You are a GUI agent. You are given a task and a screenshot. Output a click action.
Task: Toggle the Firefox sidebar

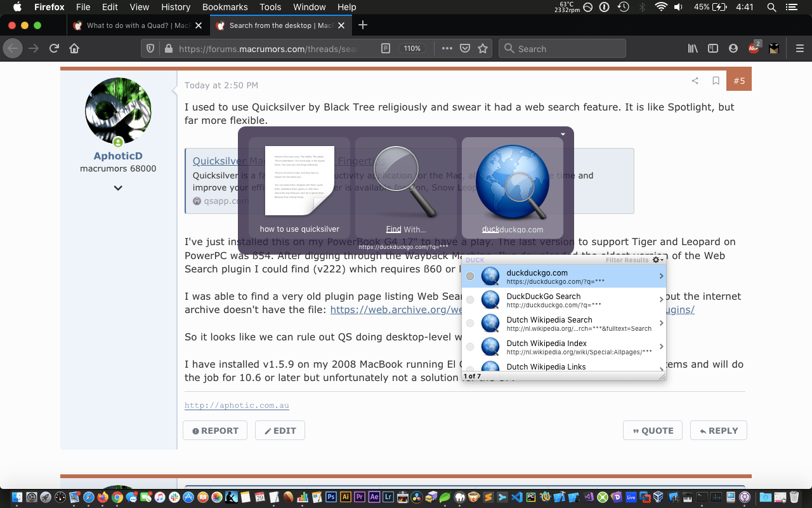[713, 48]
